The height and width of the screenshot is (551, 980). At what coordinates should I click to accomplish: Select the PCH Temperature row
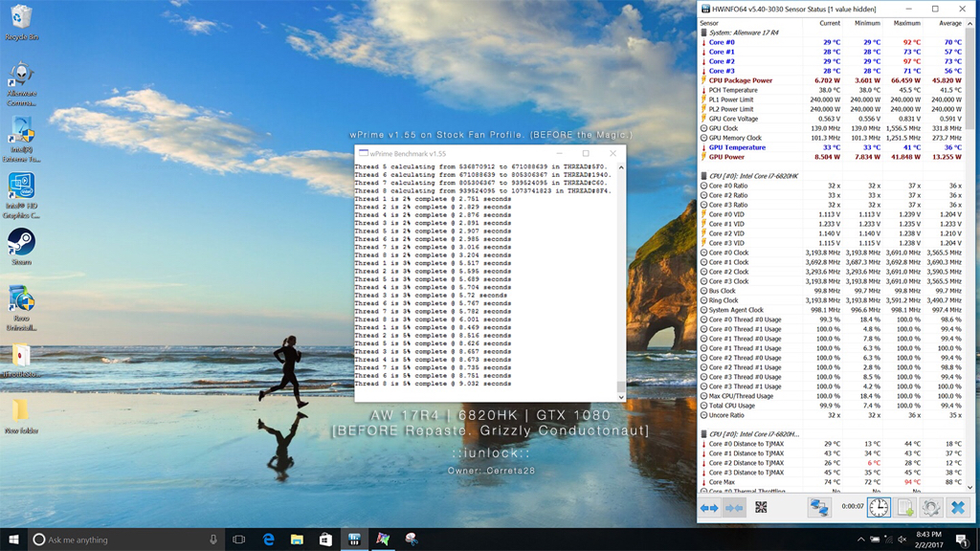click(832, 90)
